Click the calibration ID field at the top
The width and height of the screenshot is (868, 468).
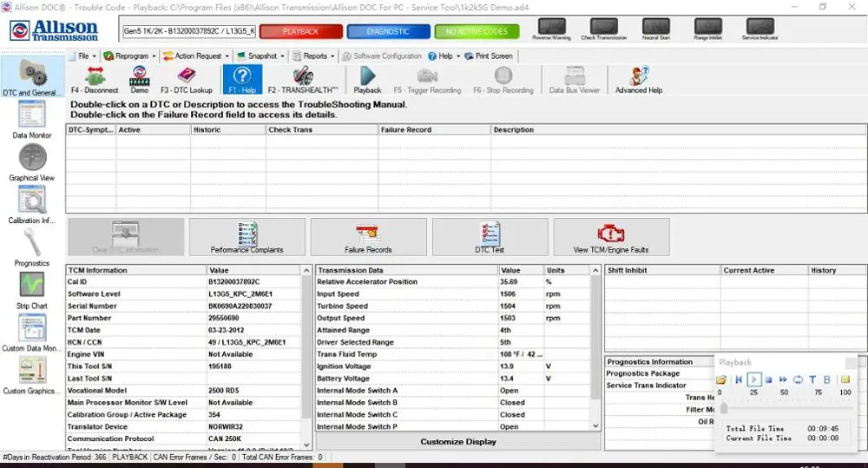point(188,31)
